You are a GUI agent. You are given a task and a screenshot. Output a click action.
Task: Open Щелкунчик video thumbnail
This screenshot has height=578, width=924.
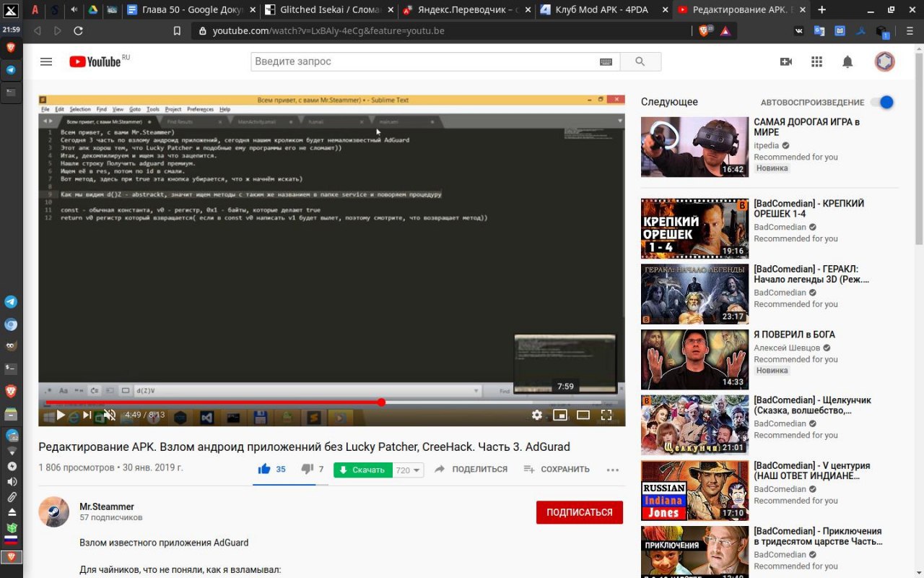coord(694,425)
